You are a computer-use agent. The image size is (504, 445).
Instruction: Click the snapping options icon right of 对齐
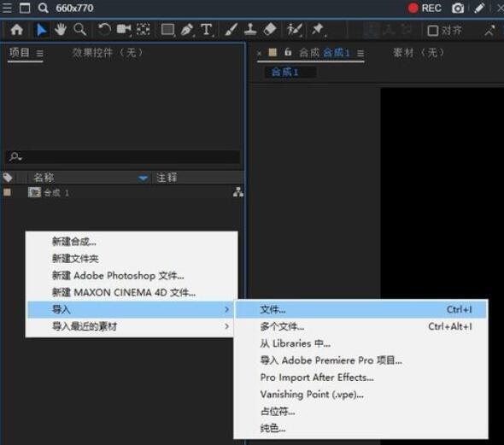(489, 31)
